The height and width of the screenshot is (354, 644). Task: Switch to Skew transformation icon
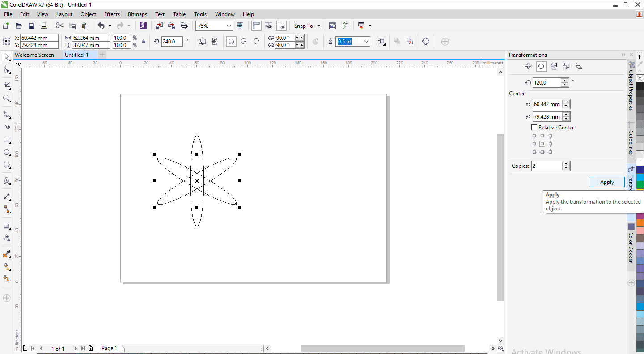point(579,66)
